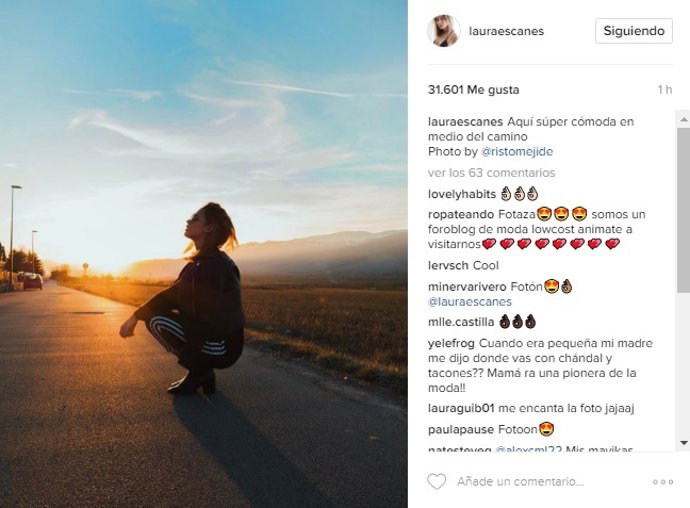
Task: Open lovelyhabits commenter profile
Action: point(461,194)
